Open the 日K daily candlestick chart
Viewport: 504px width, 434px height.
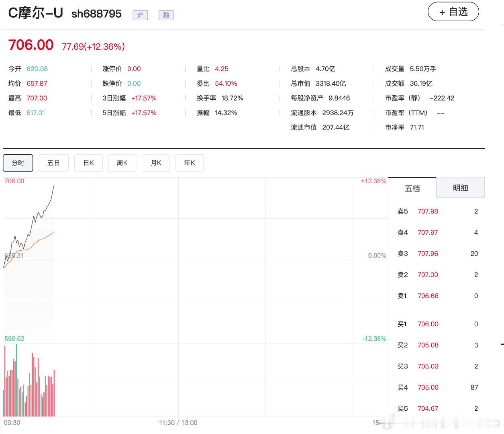(x=88, y=163)
